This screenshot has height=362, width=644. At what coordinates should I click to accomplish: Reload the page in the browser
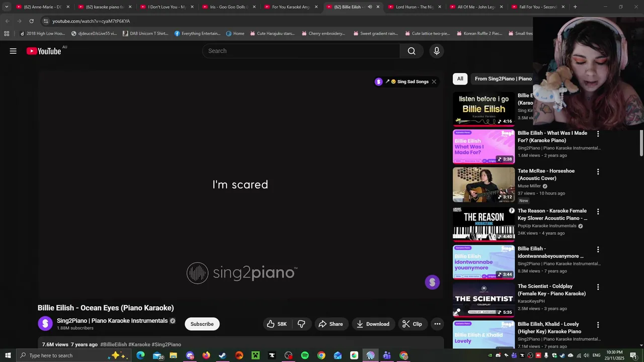click(31, 21)
